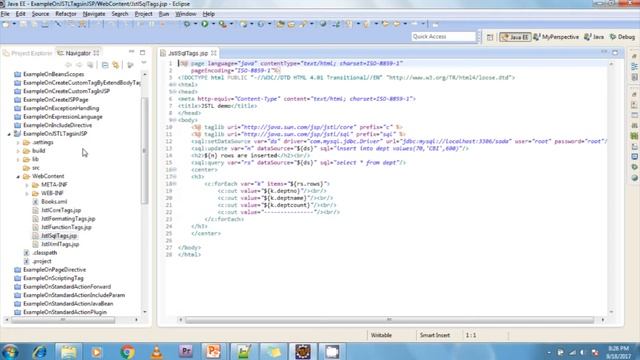
Task: Click the Open Perspective icon
Action: point(490,37)
